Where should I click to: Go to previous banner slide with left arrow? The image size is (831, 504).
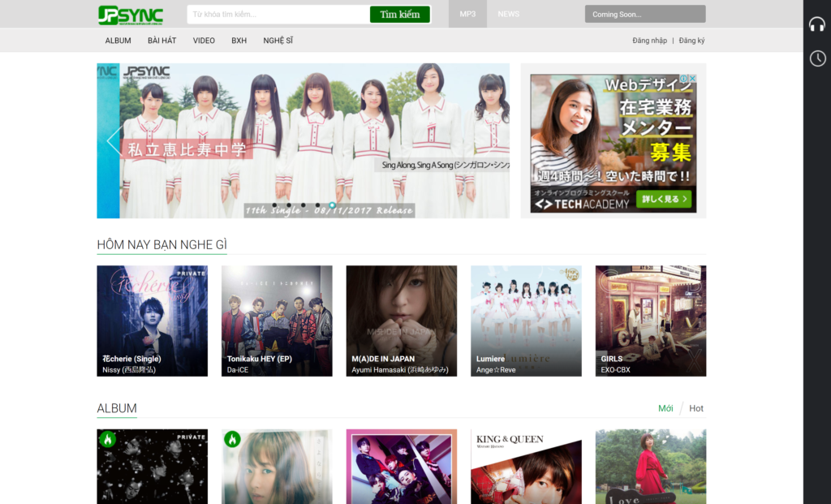(113, 140)
